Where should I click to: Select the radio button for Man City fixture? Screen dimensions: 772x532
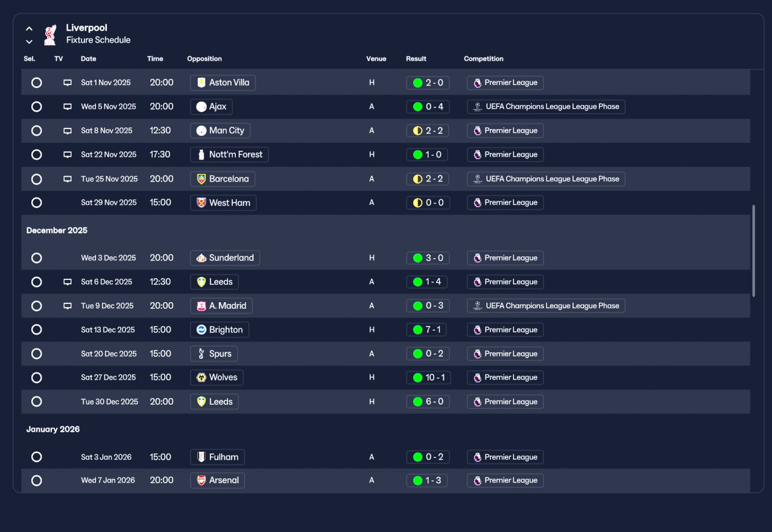coord(37,131)
